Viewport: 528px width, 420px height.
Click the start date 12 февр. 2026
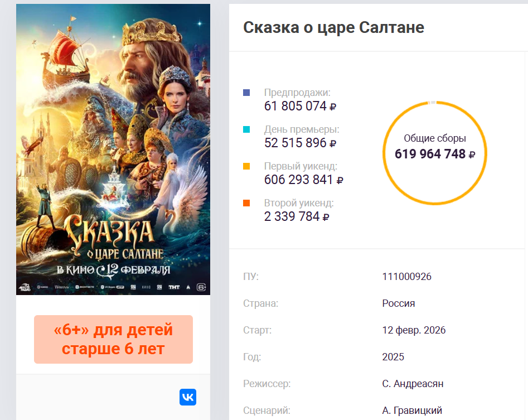coord(414,330)
